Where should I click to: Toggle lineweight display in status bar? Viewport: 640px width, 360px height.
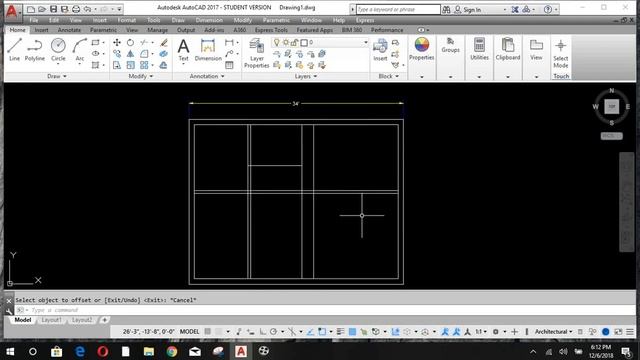pyautogui.click(x=340, y=331)
